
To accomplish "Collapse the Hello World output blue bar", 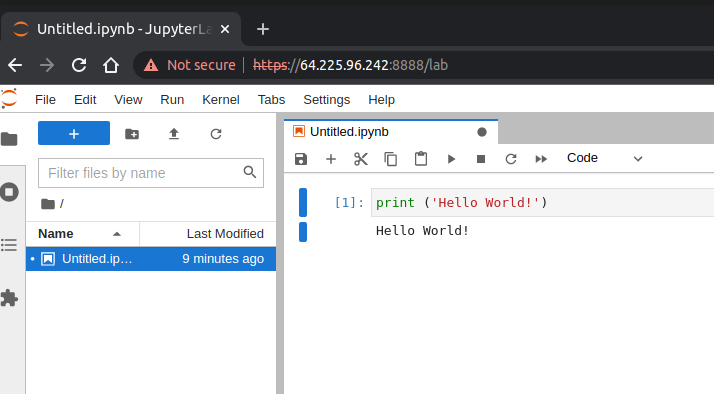I will pos(303,232).
